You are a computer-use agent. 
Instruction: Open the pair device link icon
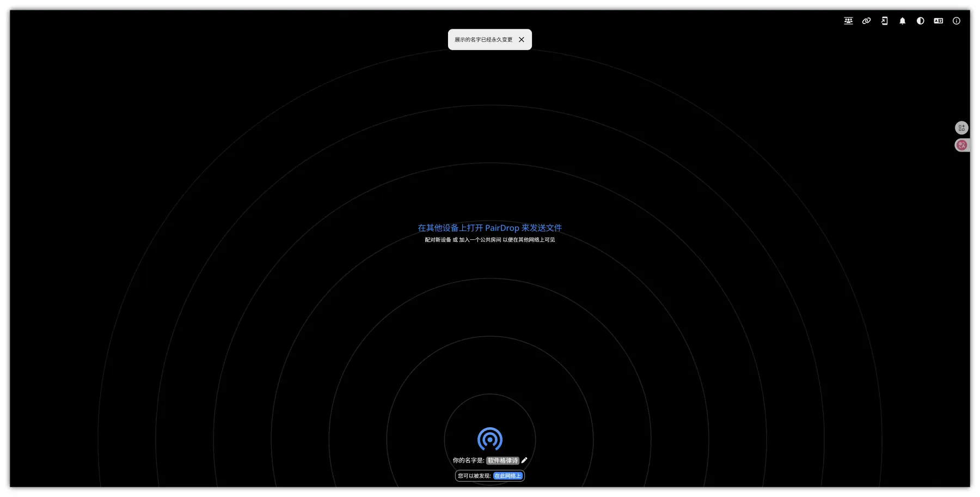pyautogui.click(x=866, y=21)
